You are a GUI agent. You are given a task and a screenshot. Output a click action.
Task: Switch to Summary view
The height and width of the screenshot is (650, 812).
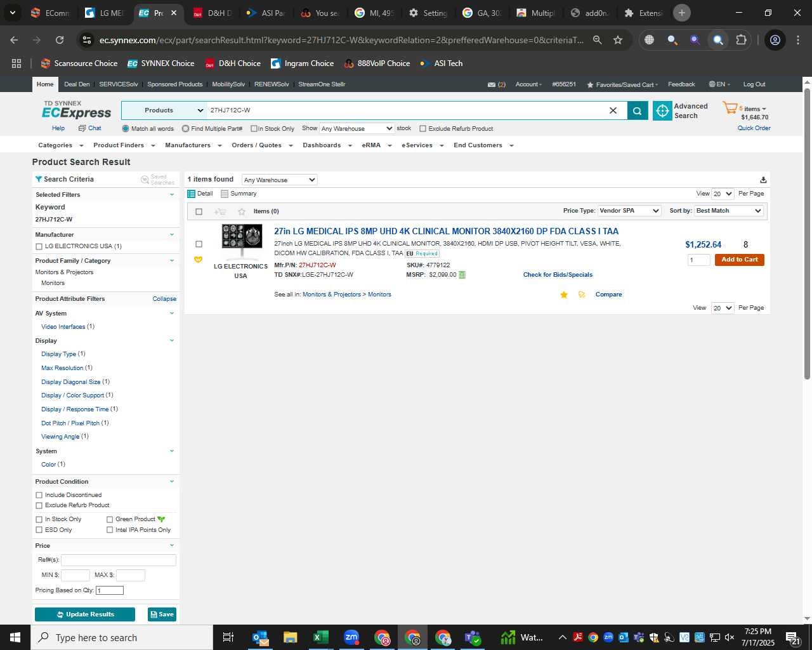pyautogui.click(x=239, y=194)
